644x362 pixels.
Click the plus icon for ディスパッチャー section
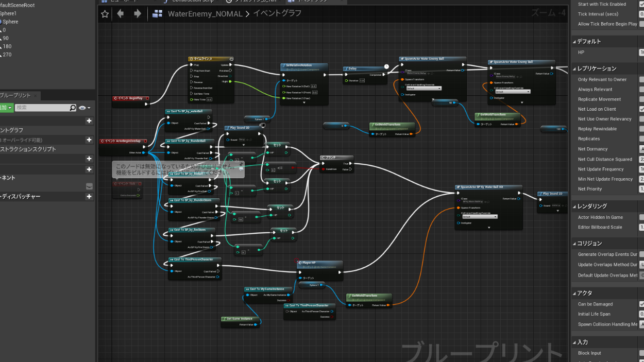coord(89,196)
